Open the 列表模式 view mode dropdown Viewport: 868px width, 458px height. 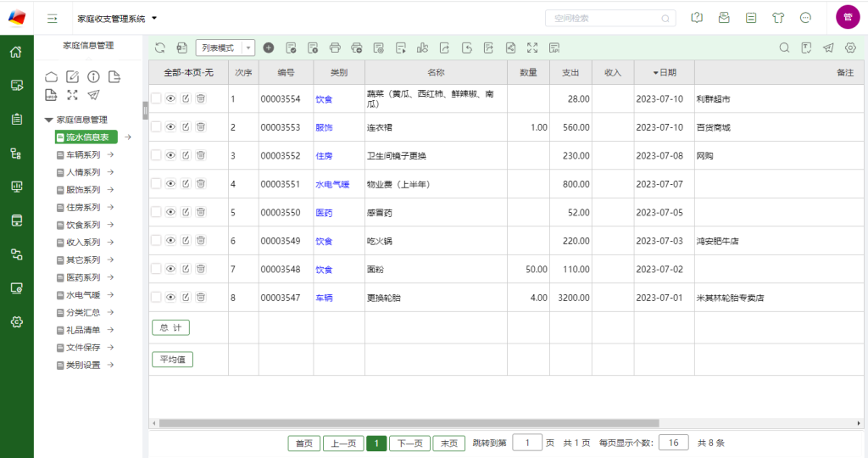[225, 48]
